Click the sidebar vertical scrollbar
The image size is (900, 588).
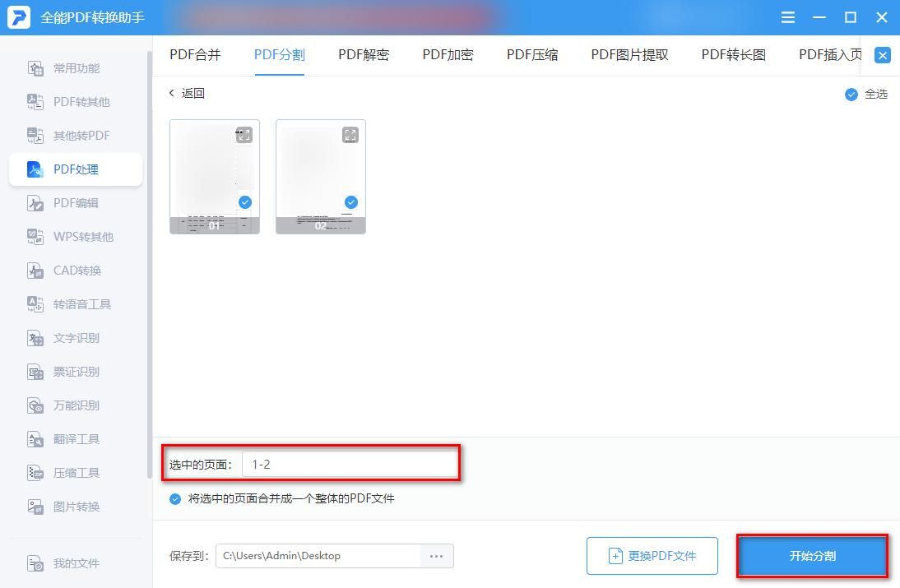click(x=150, y=264)
